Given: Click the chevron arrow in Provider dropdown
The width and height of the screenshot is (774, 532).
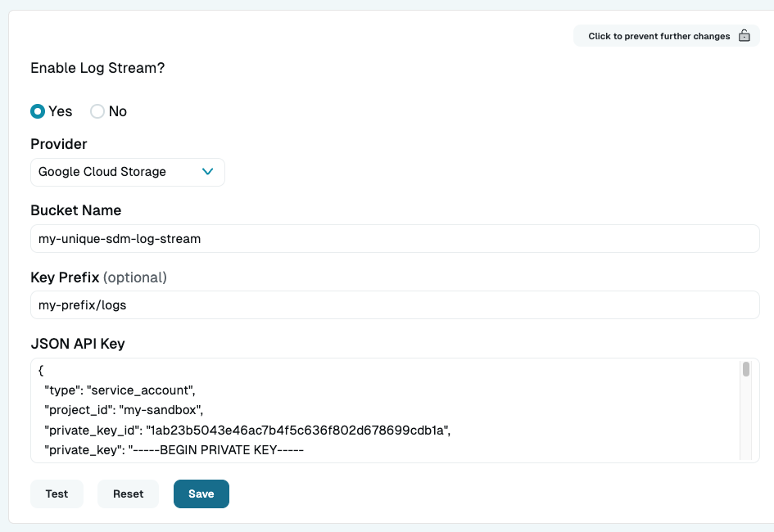Looking at the screenshot, I should click(207, 172).
